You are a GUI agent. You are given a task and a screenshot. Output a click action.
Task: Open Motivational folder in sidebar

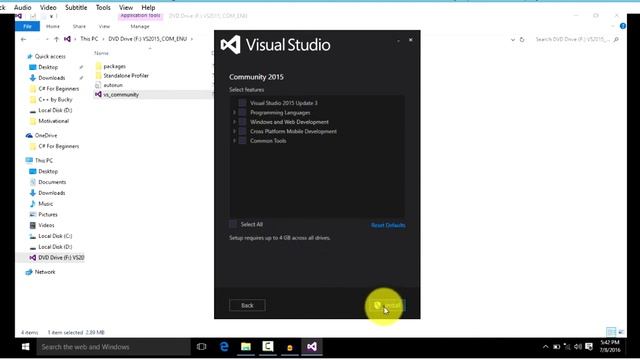pos(49,121)
